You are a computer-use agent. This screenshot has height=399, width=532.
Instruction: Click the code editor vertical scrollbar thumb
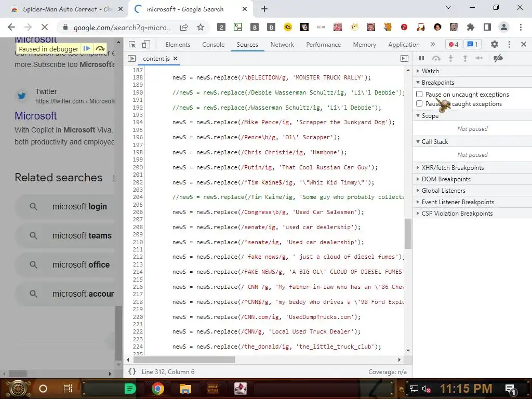point(408,234)
